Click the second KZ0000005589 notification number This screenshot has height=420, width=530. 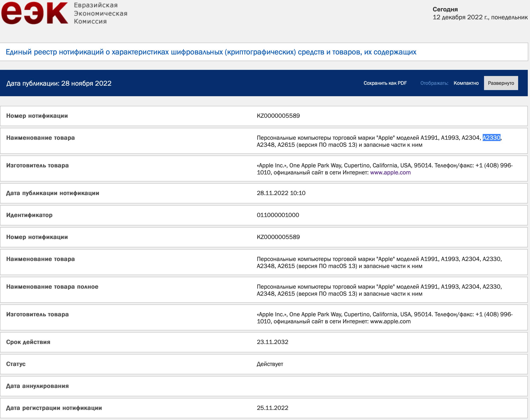point(278,237)
